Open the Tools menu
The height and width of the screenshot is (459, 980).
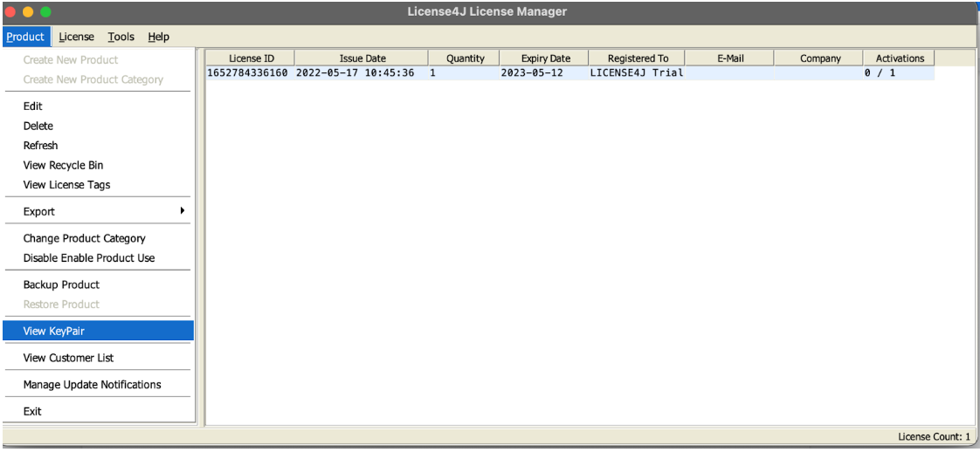click(121, 37)
